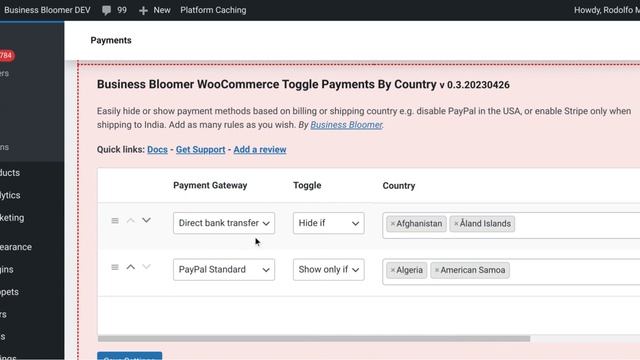
Task: Move PayPal Standard row down arrow
Action: (x=146, y=267)
